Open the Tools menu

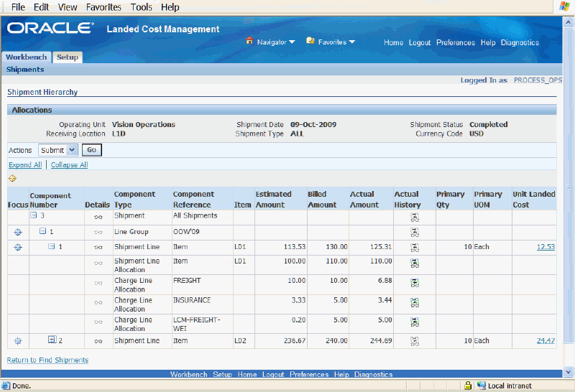coord(141,7)
